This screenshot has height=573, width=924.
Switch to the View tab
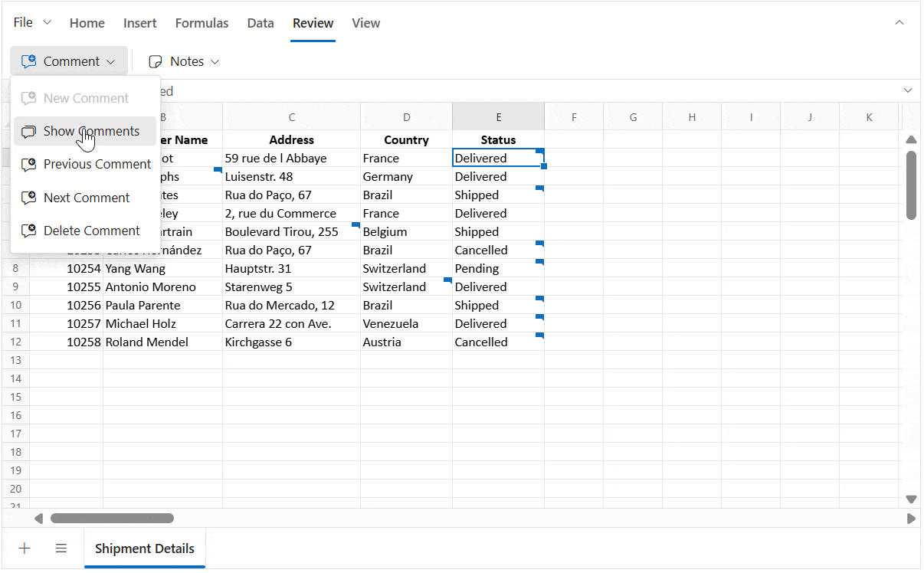[x=366, y=23]
